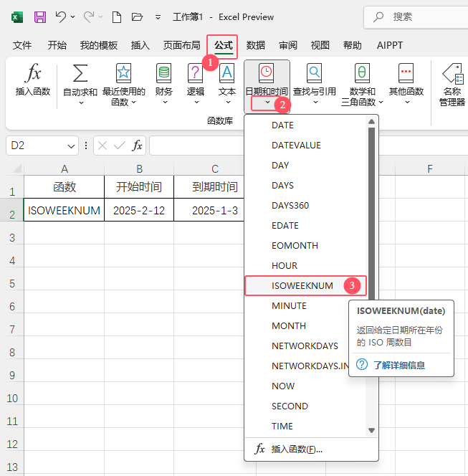Switch to the 开始 ribbon tab
Image resolution: width=468 pixels, height=476 pixels.
point(57,45)
